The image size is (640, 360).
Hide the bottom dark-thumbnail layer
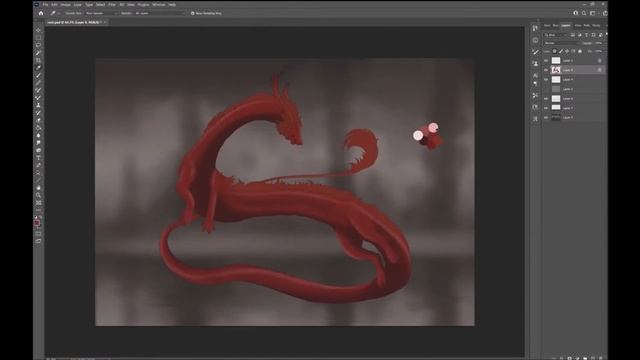point(546,117)
